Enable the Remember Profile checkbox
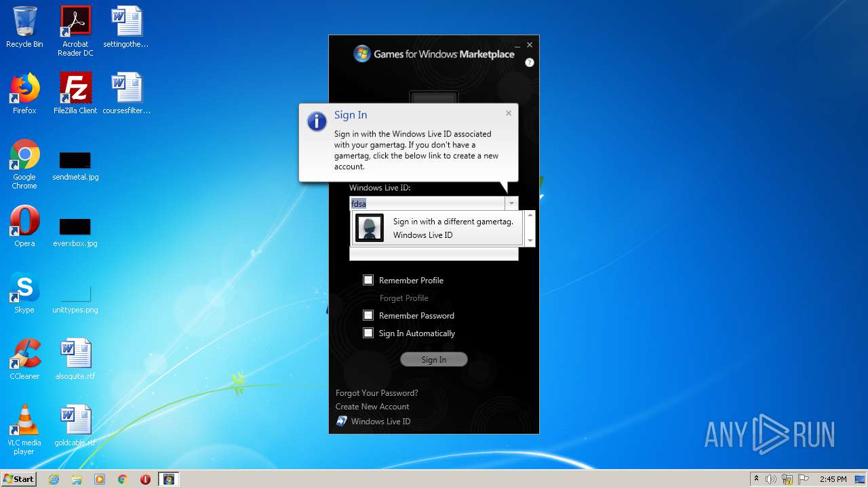This screenshot has width=868, height=488. [x=368, y=280]
